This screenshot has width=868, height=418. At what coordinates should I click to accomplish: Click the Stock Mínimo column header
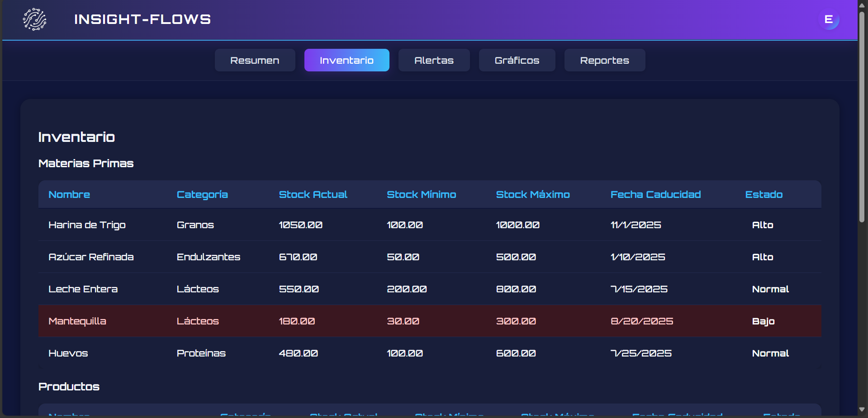point(421,194)
